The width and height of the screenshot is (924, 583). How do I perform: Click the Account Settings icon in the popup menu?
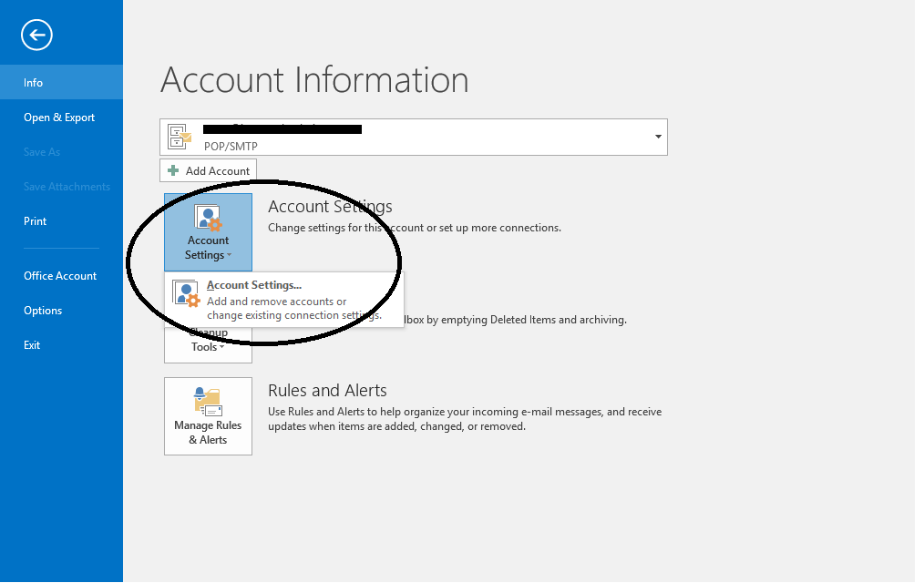186,291
